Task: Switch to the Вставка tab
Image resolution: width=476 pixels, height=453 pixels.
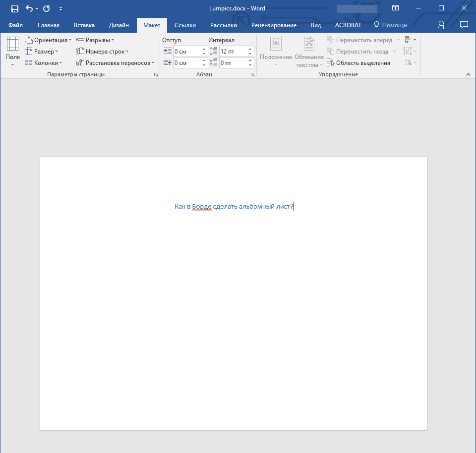Action: point(84,25)
